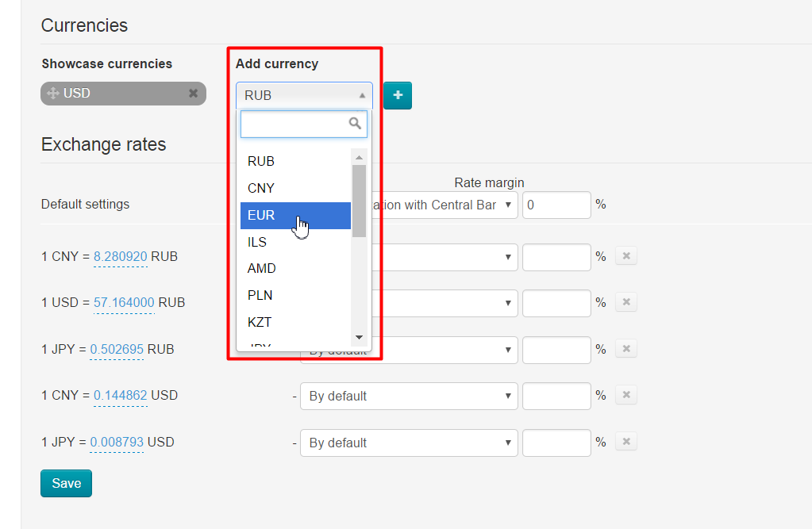Image resolution: width=812 pixels, height=529 pixels.
Task: Click the Save button
Action: pos(67,484)
